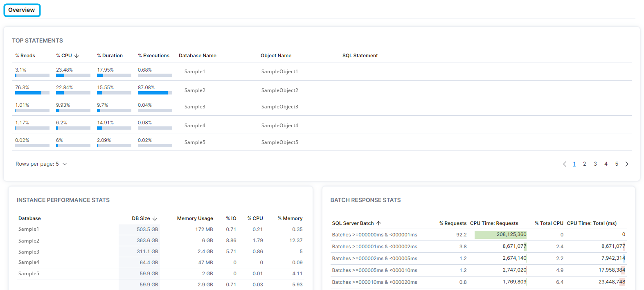Image resolution: width=644 pixels, height=290 pixels.
Task: Sort batch stats by % Total CPU header
Action: pos(549,223)
